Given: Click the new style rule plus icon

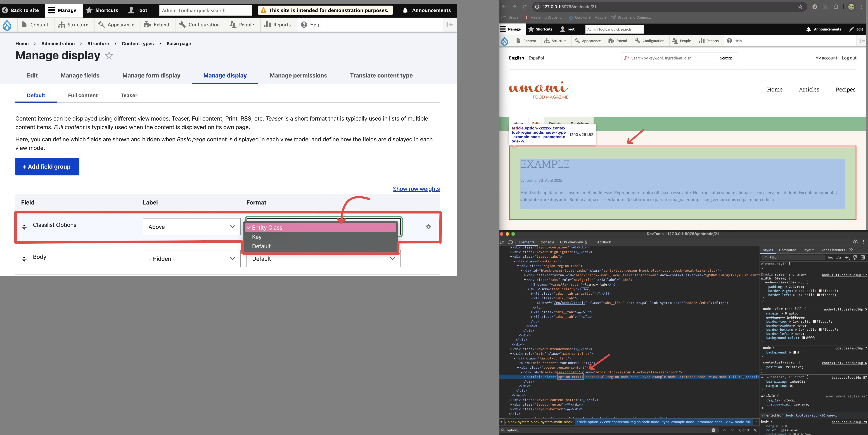Looking at the screenshot, I should (x=847, y=258).
